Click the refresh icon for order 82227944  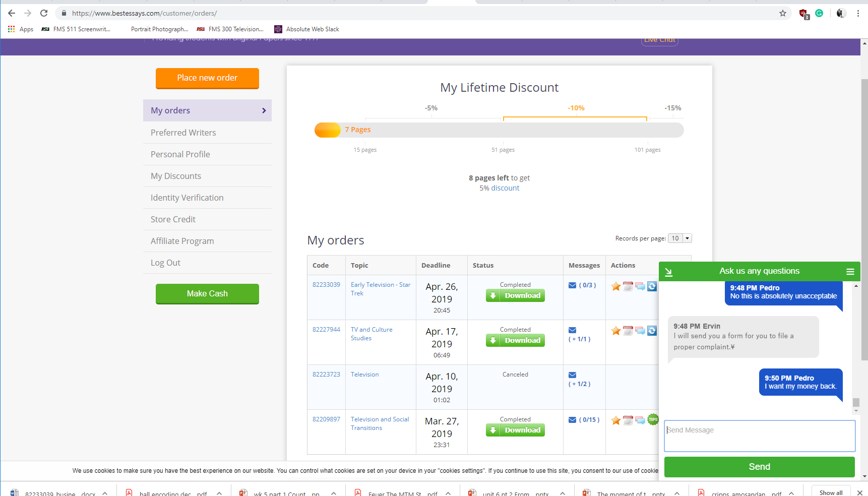click(652, 331)
